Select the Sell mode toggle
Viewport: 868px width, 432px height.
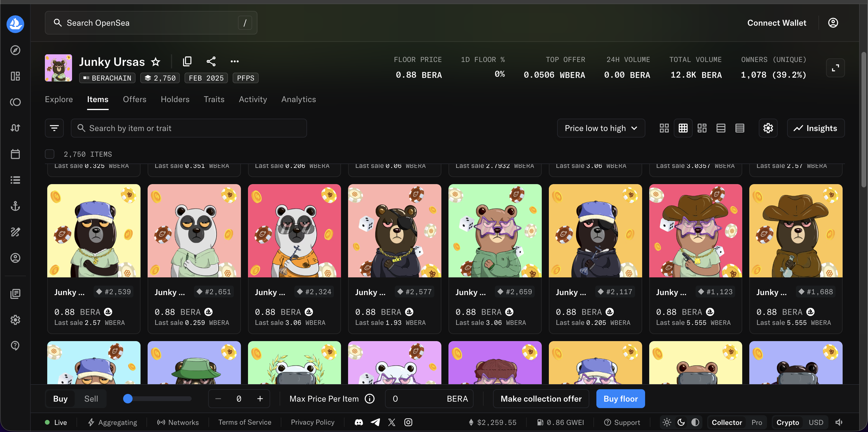[x=91, y=399]
